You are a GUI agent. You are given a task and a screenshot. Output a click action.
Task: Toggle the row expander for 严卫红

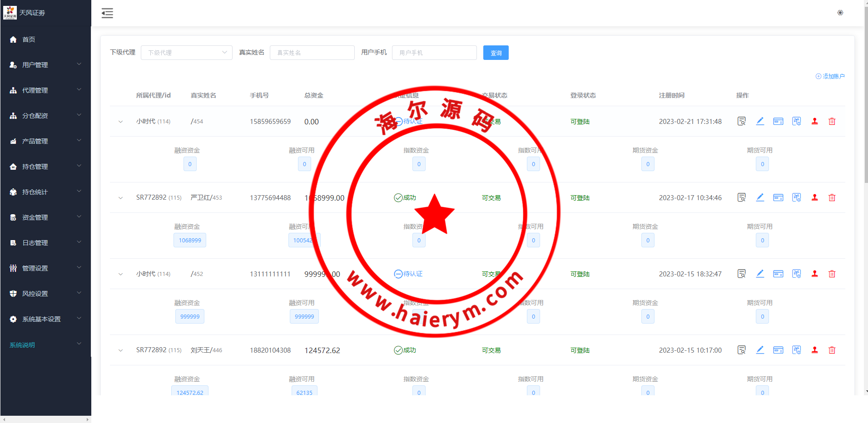coord(120,198)
